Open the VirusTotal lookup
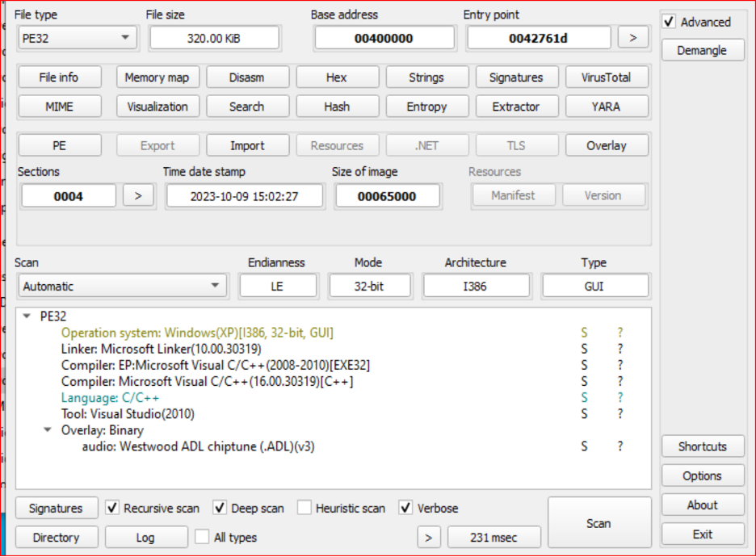 [607, 77]
